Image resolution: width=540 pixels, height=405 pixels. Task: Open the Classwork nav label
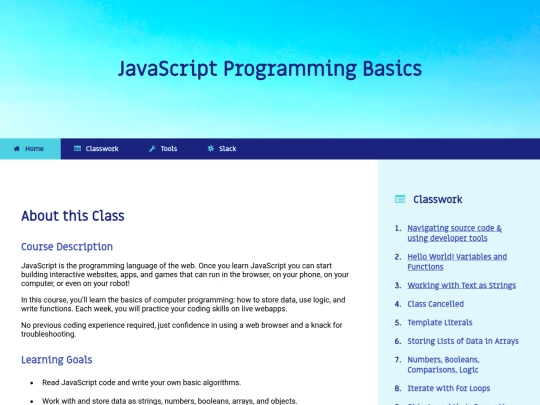102,149
